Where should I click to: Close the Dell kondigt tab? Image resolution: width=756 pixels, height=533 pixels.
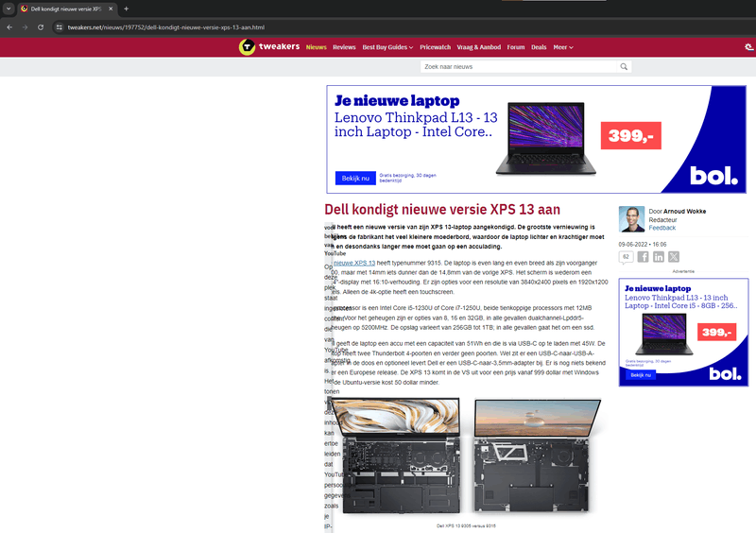click(x=111, y=9)
